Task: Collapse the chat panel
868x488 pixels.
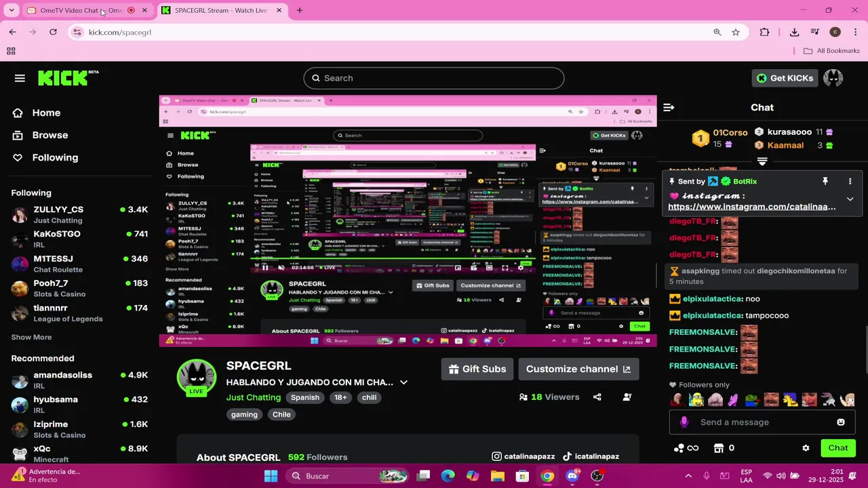Action: point(669,107)
